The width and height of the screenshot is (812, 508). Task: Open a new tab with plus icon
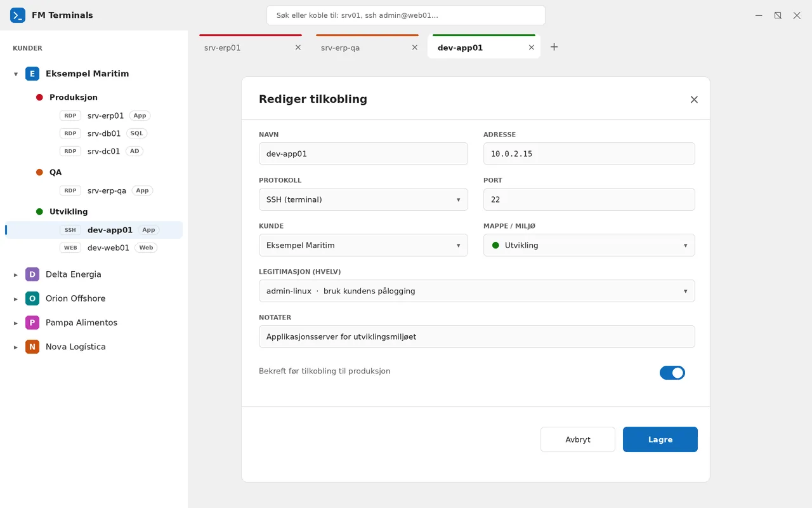554,47
